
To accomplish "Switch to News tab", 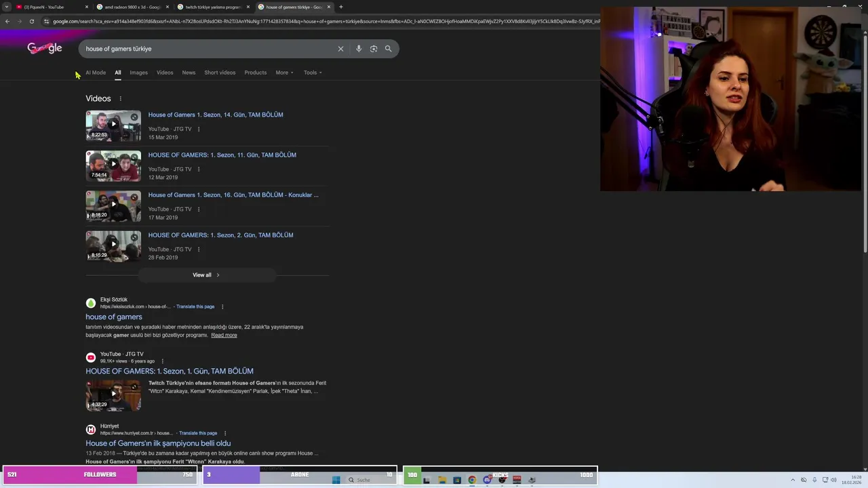I will pyautogui.click(x=189, y=73).
